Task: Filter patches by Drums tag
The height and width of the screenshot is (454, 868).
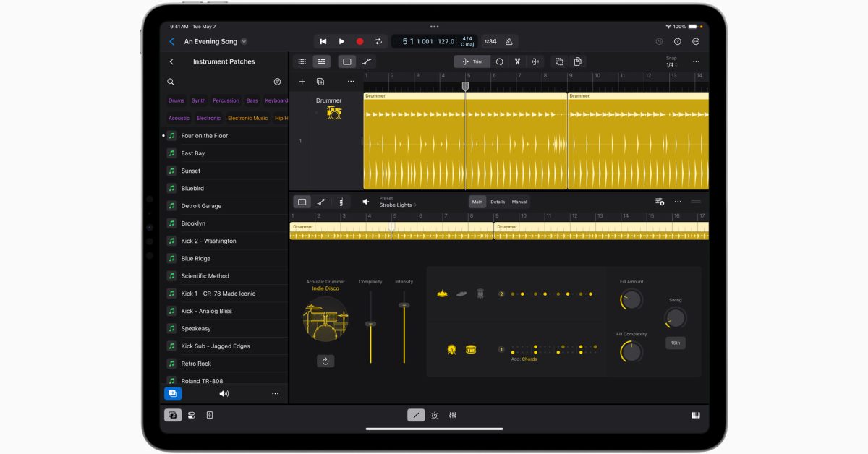Action: pos(176,100)
